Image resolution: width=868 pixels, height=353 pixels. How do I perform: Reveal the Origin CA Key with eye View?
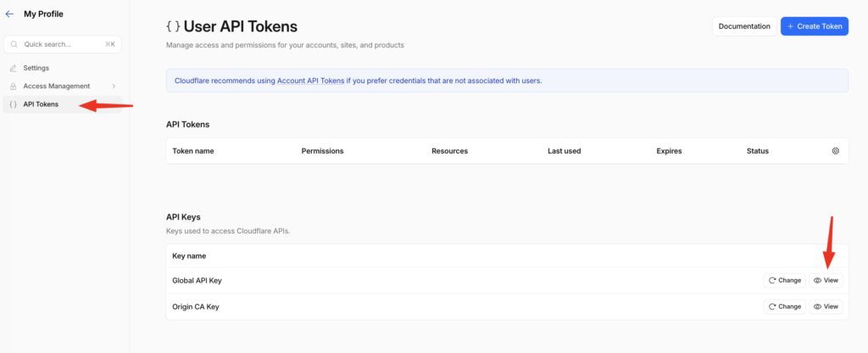(x=826, y=307)
